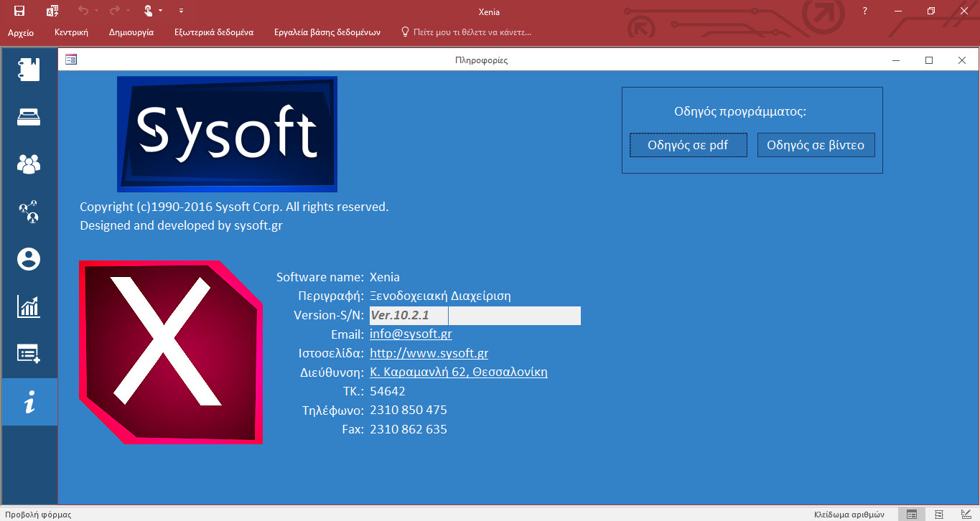Click the add list entry sidebar icon
The width and height of the screenshot is (980, 521).
pos(29,354)
